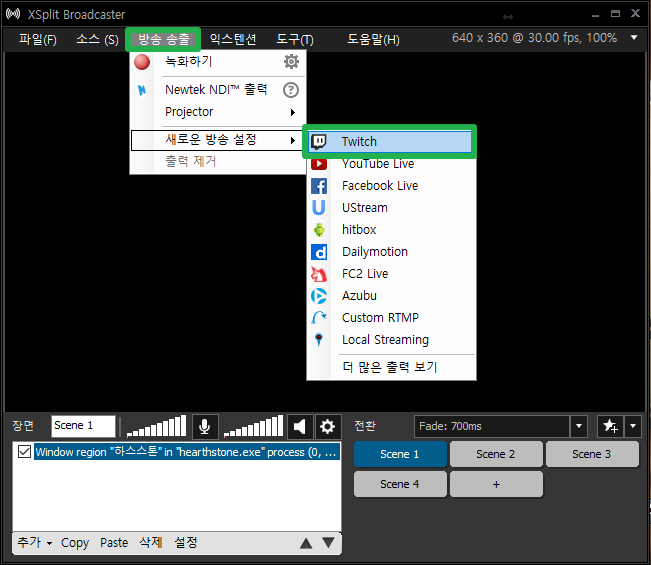Click the Custom RTMP arrow icon
Image resolution: width=651 pixels, height=565 pixels.
coord(319,318)
